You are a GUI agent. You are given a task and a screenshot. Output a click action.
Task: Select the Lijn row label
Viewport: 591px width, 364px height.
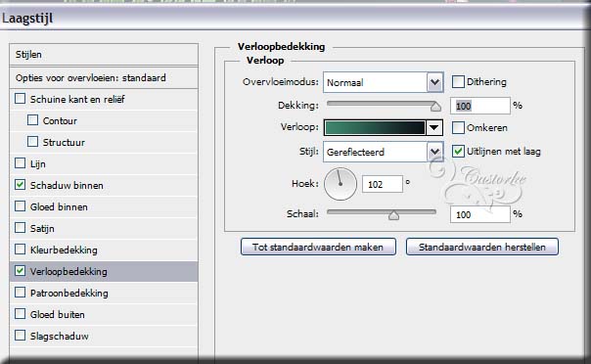38,164
